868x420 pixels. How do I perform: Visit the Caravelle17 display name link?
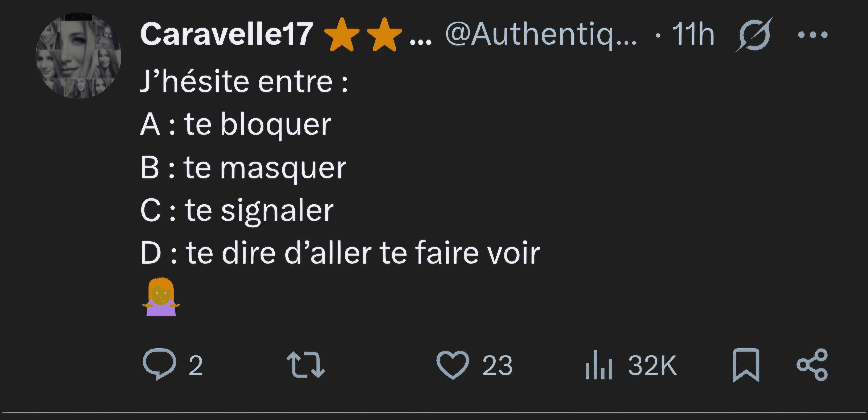[226, 34]
